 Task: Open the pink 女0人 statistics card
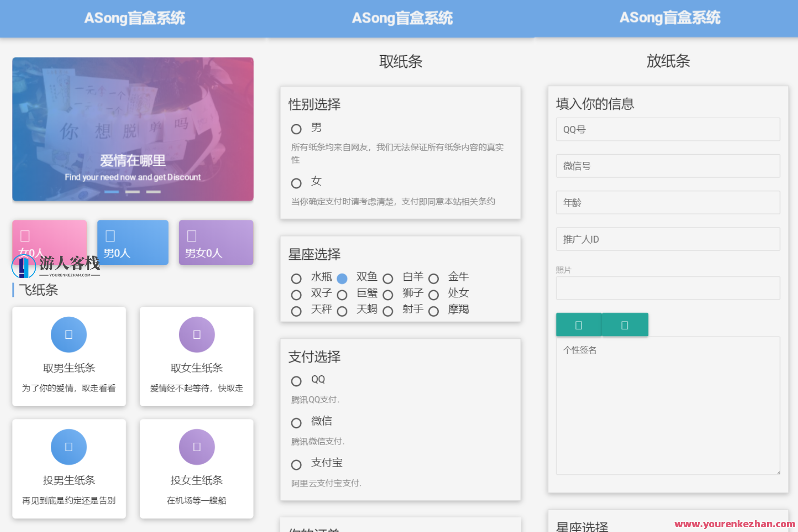[49, 242]
